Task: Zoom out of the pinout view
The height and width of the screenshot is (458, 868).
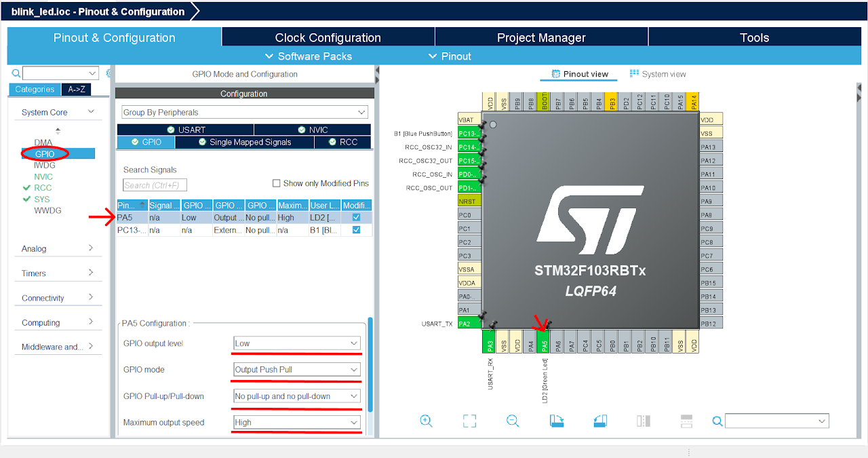Action: (513, 421)
